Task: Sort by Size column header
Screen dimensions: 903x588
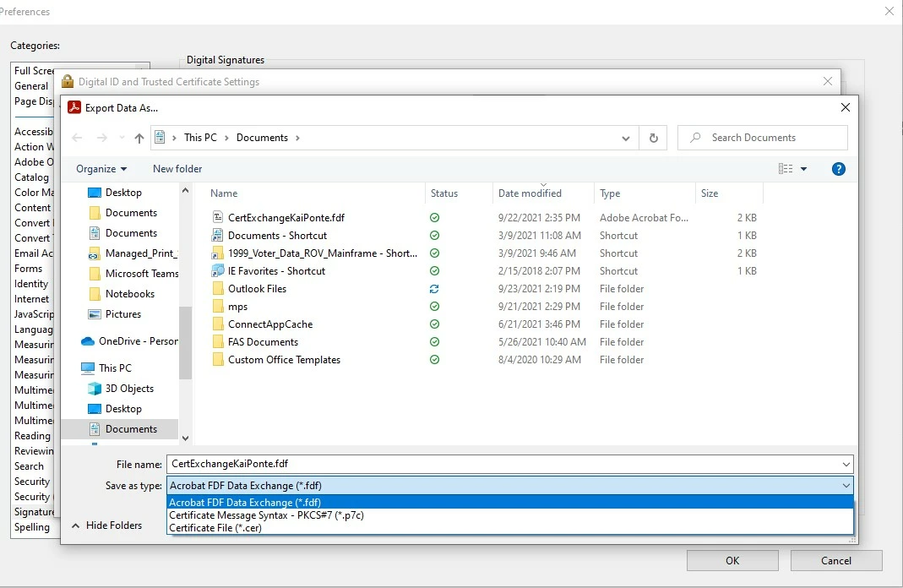Action: click(x=710, y=193)
